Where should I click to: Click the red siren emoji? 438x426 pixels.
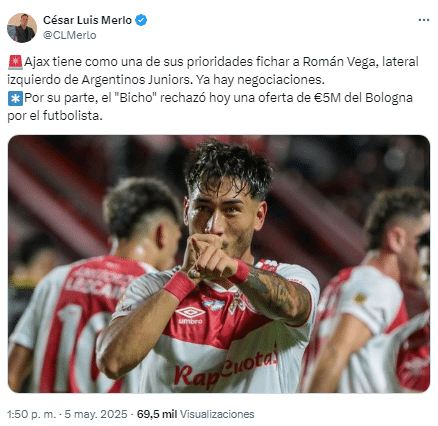coord(15,62)
